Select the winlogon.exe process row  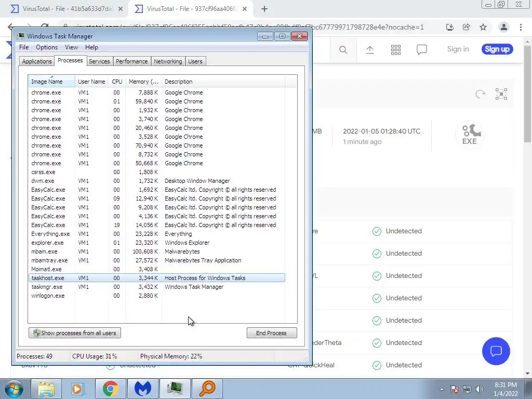pyautogui.click(x=157, y=296)
